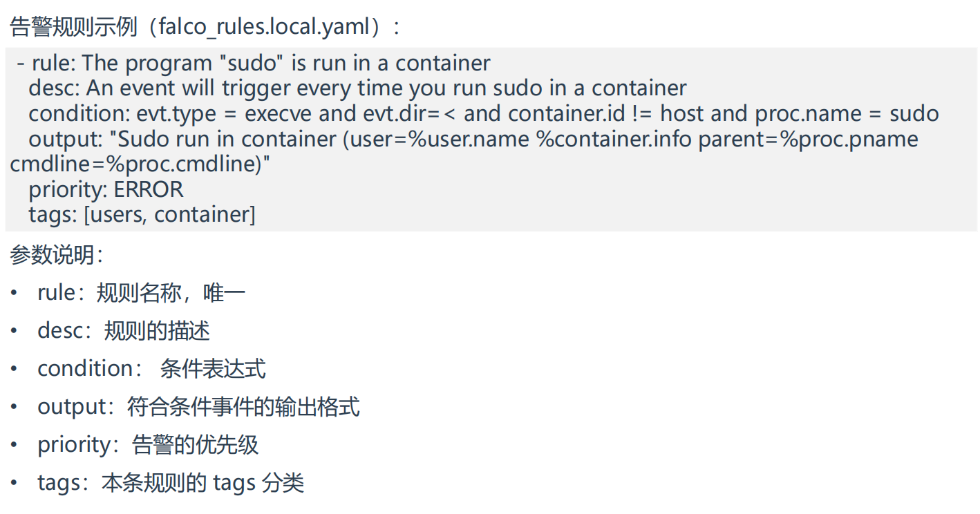Click the text parent=%proc.pname
The width and height of the screenshot is (980, 514).
pos(809,139)
